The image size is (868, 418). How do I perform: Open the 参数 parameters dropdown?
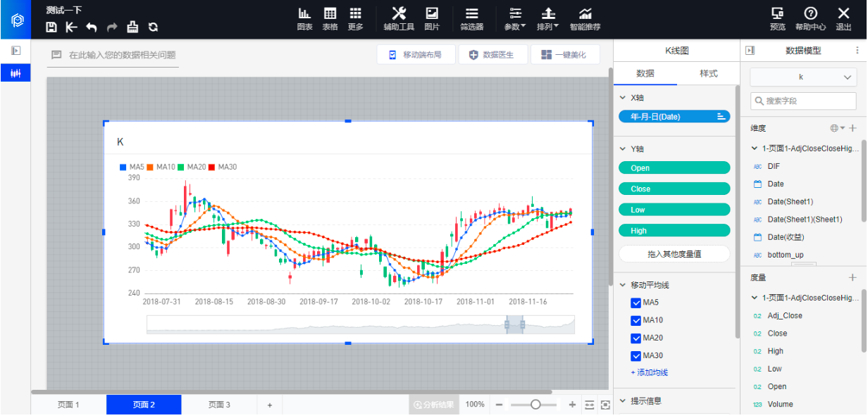tap(516, 19)
